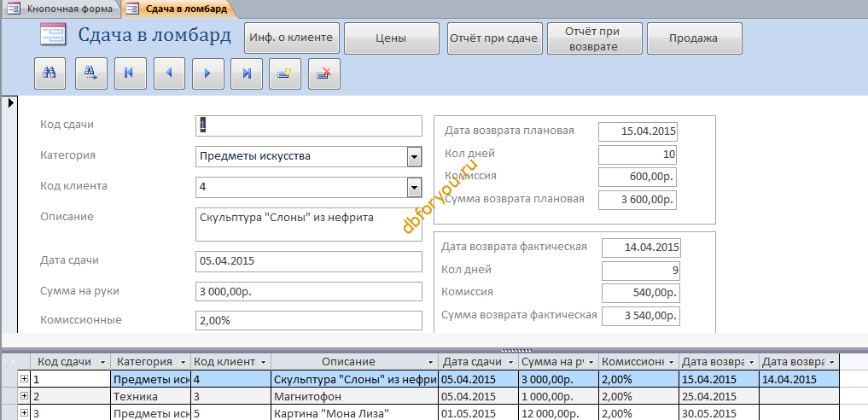The image size is (868, 420).
Task: Click Сумма возврата плановая field
Action: (x=638, y=200)
